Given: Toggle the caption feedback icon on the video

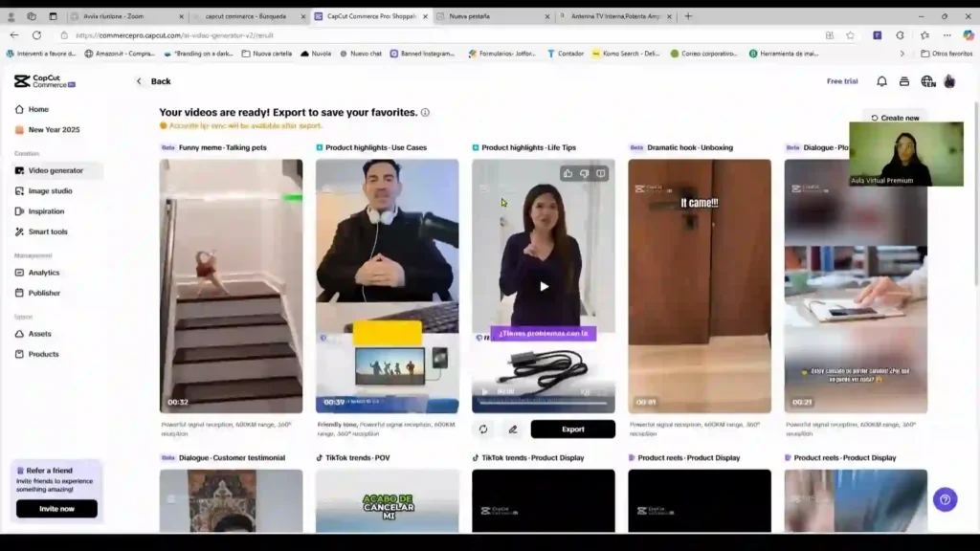Looking at the screenshot, I should 601,174.
